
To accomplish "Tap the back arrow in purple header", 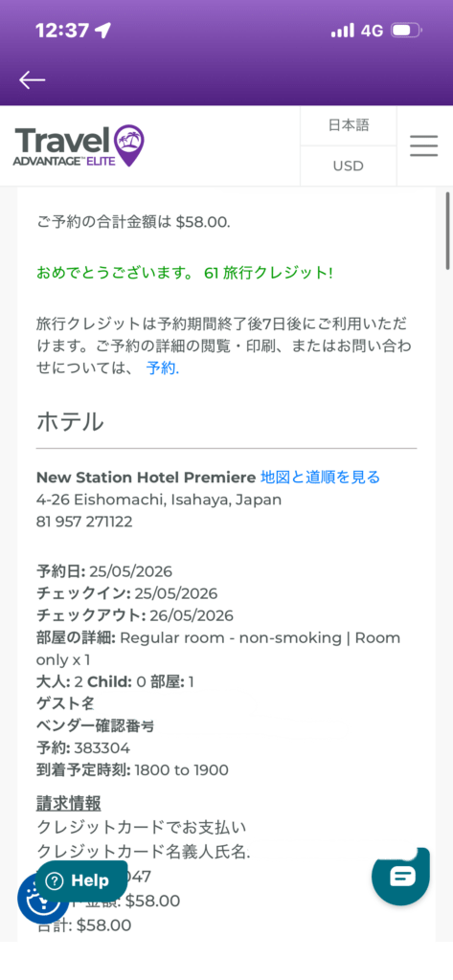I will pos(32,80).
